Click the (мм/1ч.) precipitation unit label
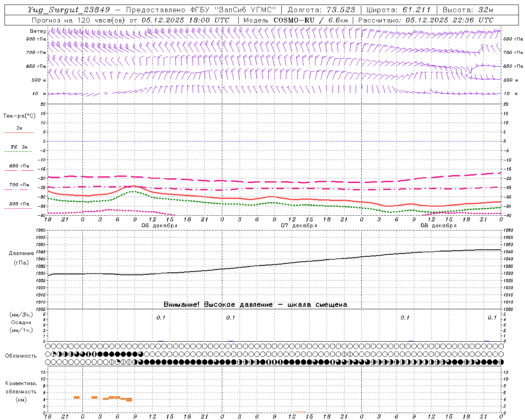 click(21, 330)
